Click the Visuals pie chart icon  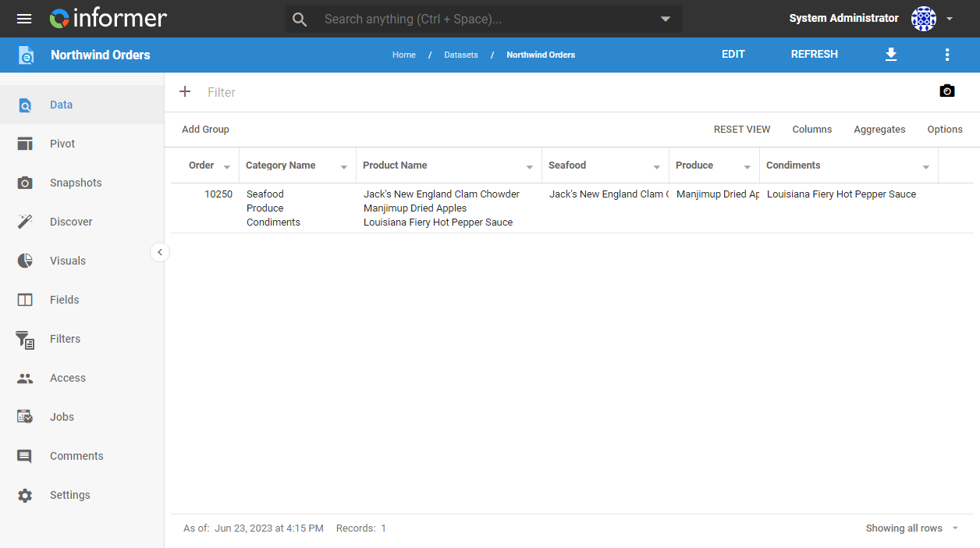pyautogui.click(x=25, y=261)
